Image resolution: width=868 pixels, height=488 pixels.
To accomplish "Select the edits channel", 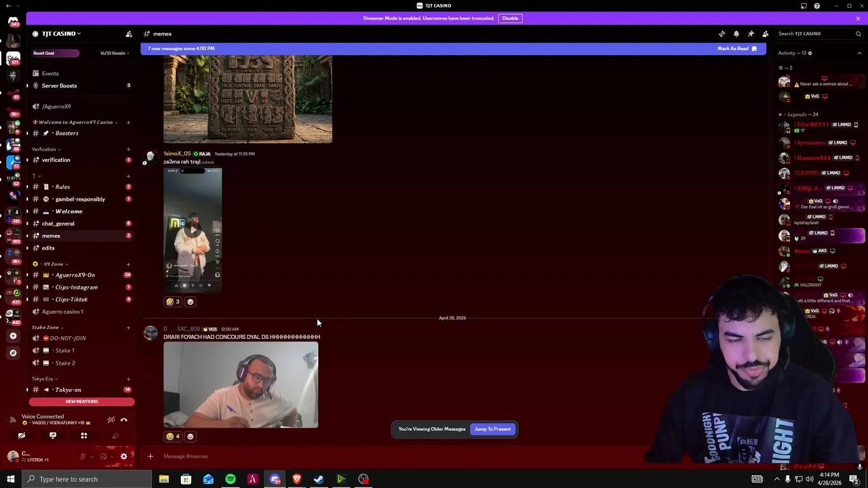I will click(81, 248).
